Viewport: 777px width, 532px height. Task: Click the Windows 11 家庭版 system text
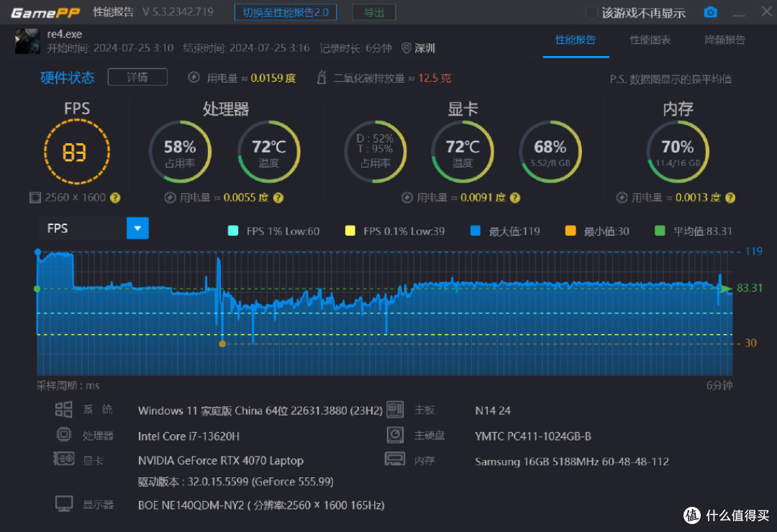260,411
